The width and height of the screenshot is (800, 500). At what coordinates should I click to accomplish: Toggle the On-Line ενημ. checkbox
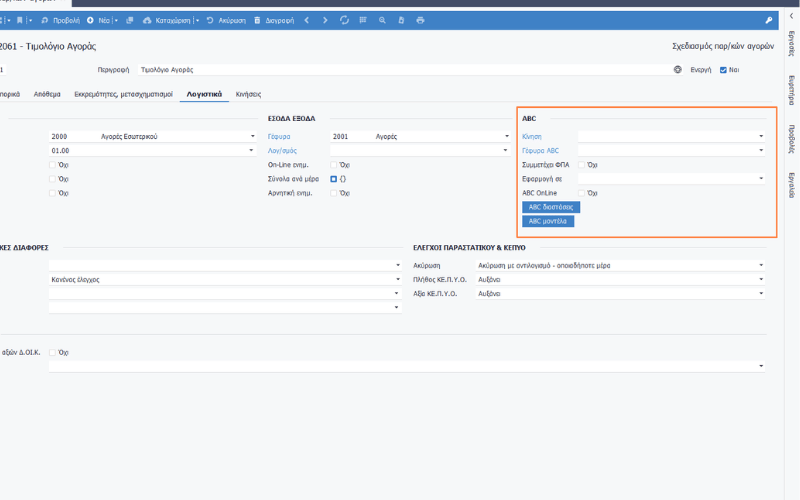coord(334,165)
